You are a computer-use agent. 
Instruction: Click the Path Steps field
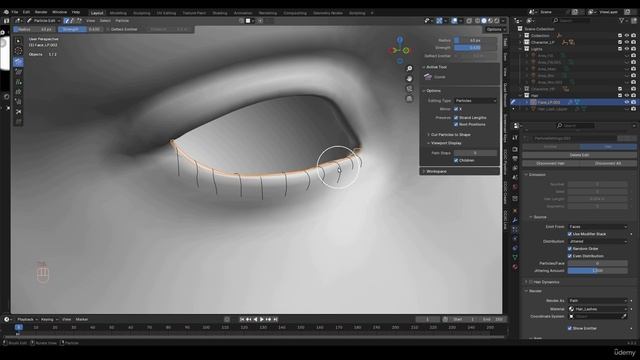(x=476, y=153)
